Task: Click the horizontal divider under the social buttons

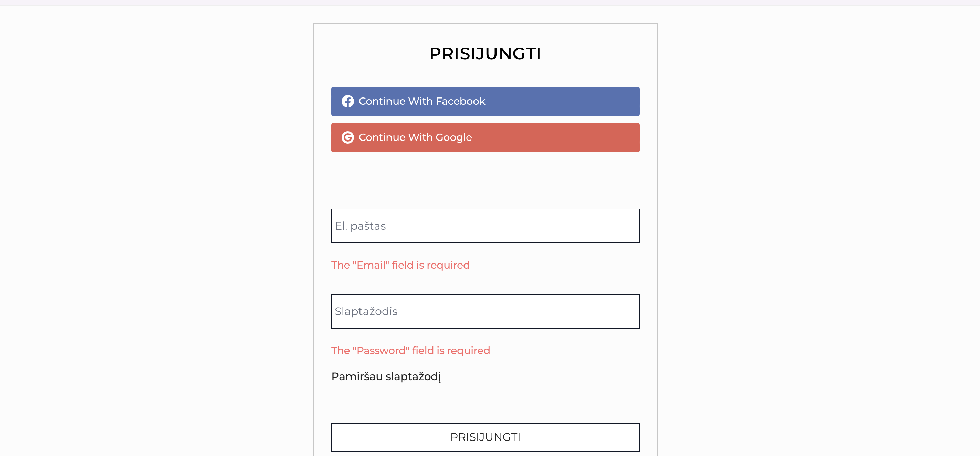Action: point(485,180)
